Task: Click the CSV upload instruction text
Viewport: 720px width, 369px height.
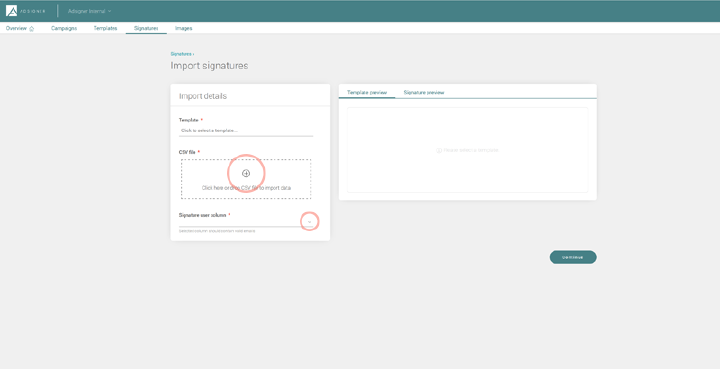Action: pyautogui.click(x=246, y=188)
